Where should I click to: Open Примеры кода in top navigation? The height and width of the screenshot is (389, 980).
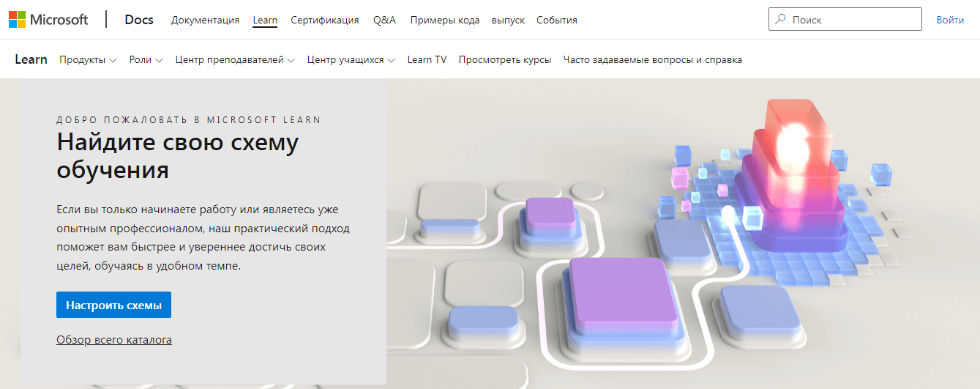[445, 20]
